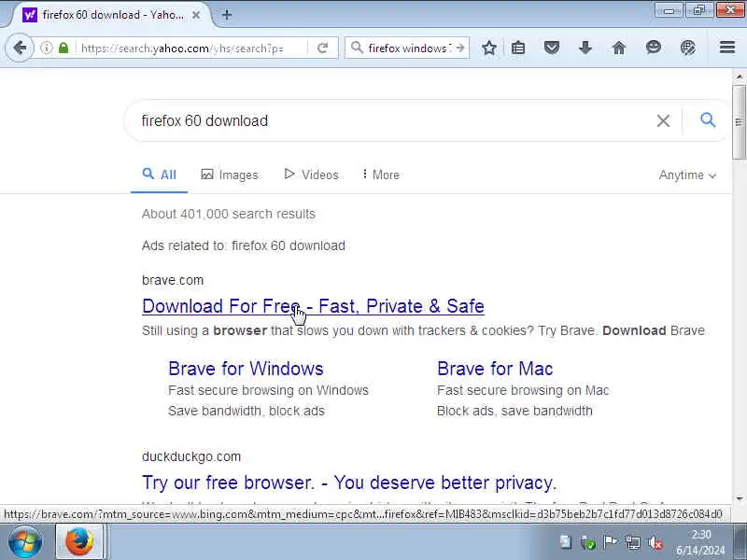Click the duckduckgo.com ad domain text
This screenshot has height=560, width=747.
click(191, 456)
